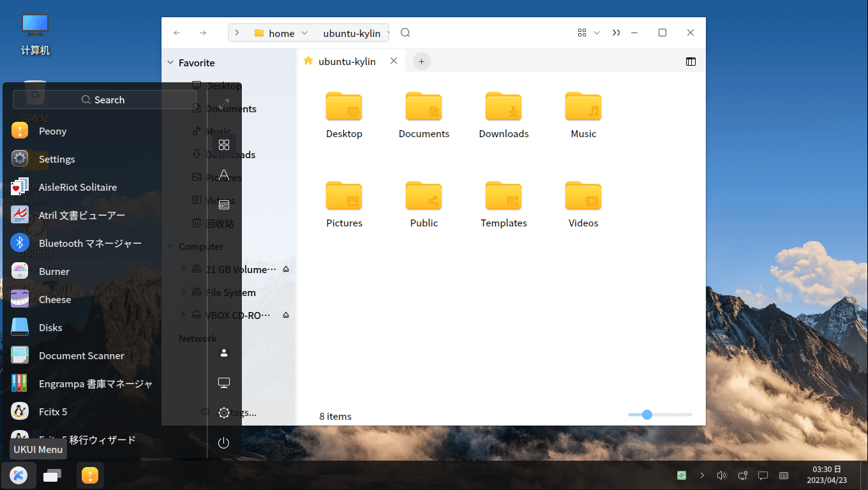Image resolution: width=868 pixels, height=490 pixels.
Task: Expand the start menu to fullscreen
Action: pos(223,103)
